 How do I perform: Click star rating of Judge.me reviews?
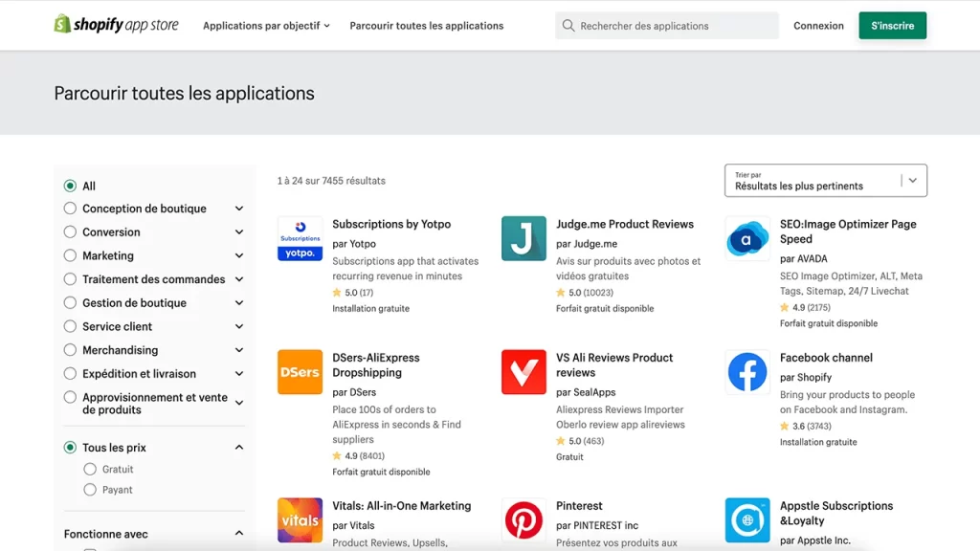click(x=585, y=293)
